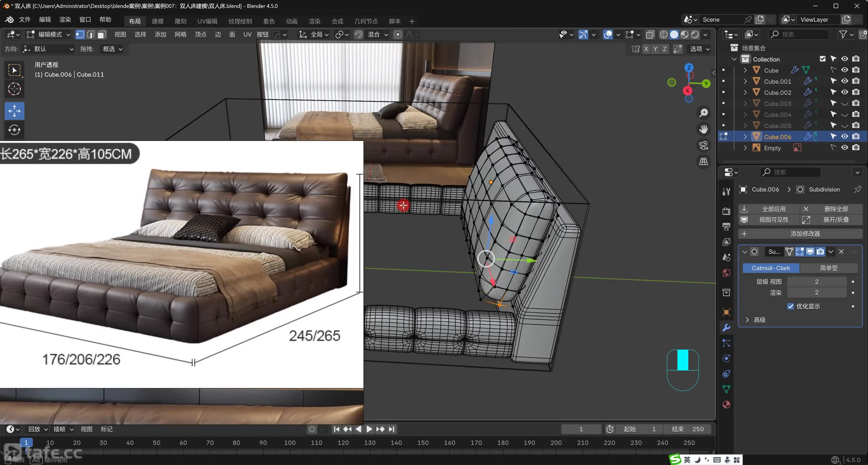Expand the 高级 section
This screenshot has width=868, height=465.
[747, 320]
